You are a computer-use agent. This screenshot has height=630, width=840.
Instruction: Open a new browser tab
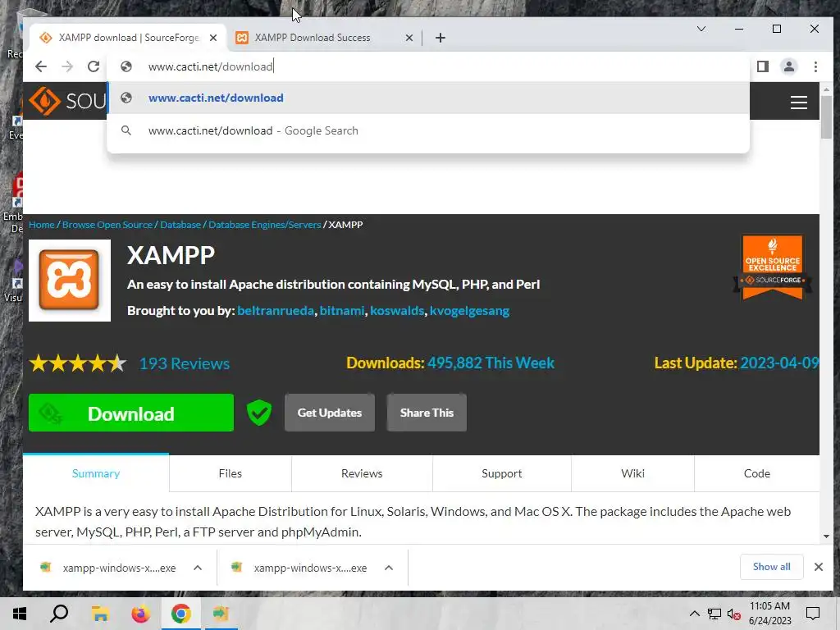[441, 38]
